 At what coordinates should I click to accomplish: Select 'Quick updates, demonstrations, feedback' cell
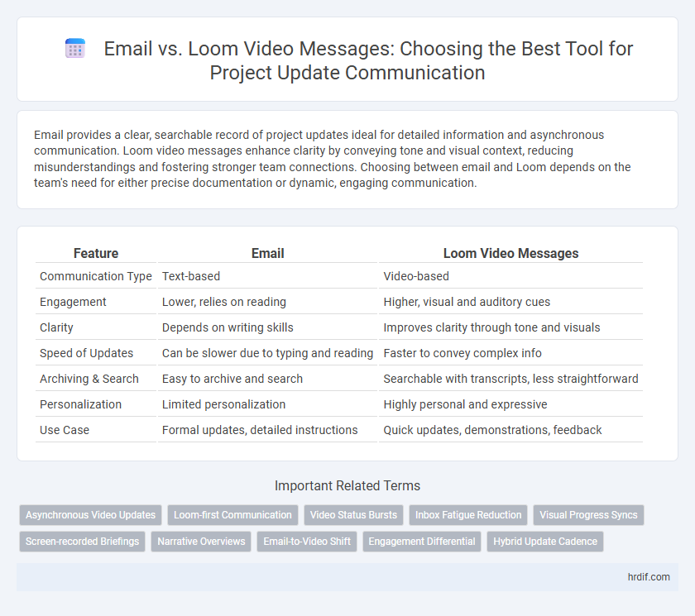[510, 430]
